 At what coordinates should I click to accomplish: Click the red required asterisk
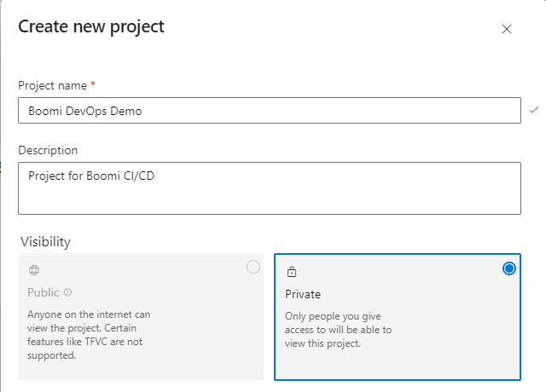pos(93,84)
